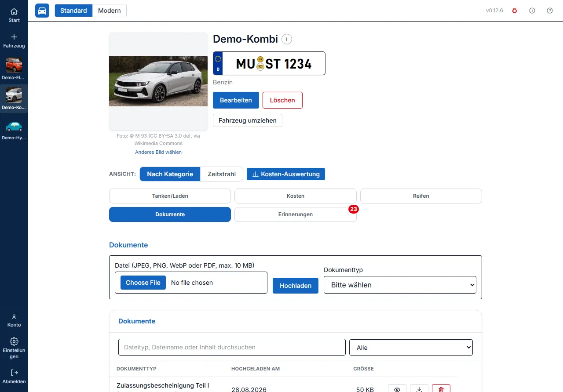Click Abmelden logout icon
Image resolution: width=563 pixels, height=392 pixels.
[14, 377]
